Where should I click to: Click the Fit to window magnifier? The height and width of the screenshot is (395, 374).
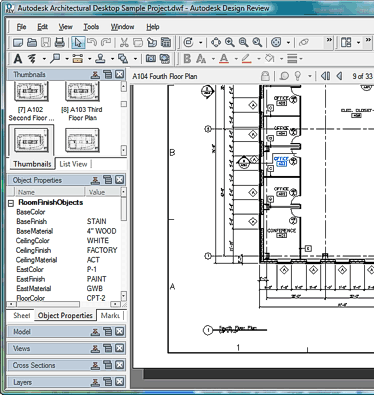(x=257, y=42)
